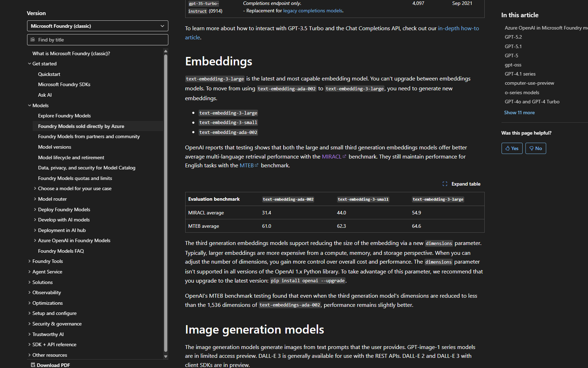
Task: Expand Deploy Foundry Models node
Action: 35,209
